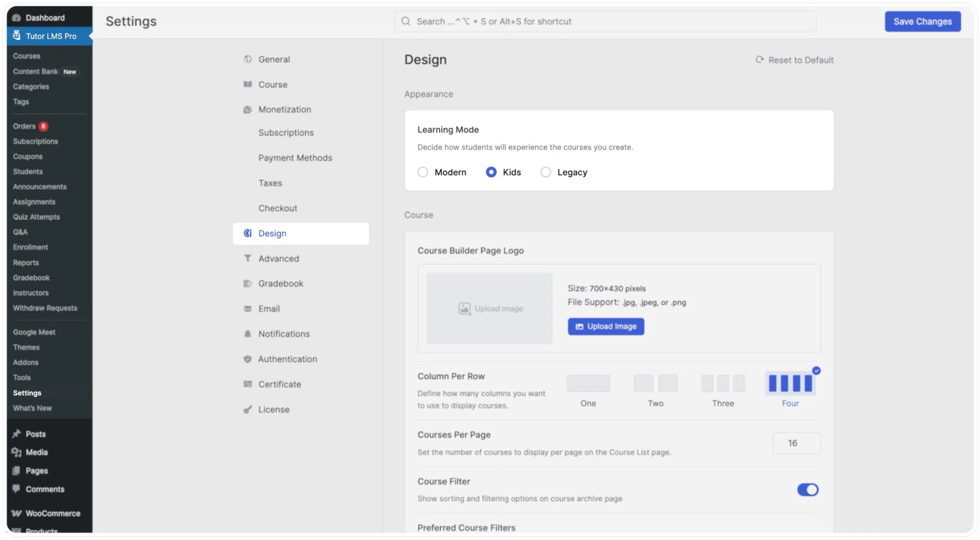
Task: Click the search magnifier icon
Action: [405, 21]
